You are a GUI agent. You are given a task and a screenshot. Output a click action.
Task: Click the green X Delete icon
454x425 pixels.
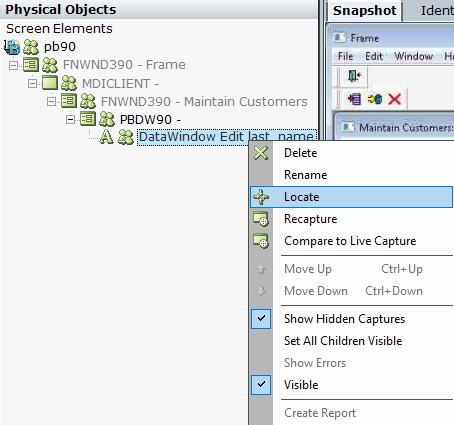pyautogui.click(x=261, y=153)
